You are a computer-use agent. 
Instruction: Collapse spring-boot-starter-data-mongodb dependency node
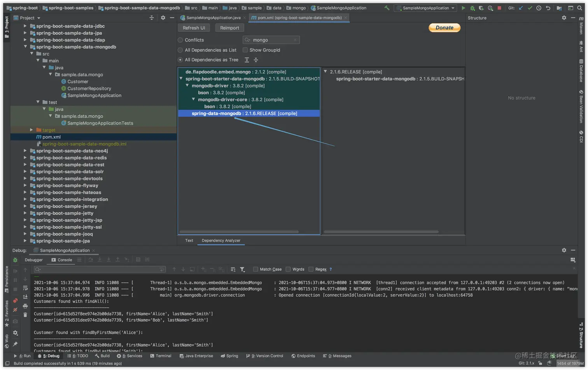181,78
